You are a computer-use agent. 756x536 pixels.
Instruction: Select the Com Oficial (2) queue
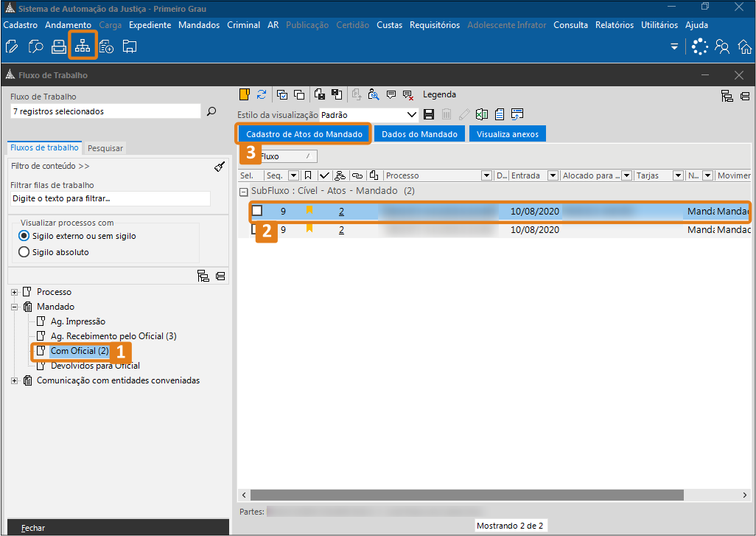[x=80, y=351]
